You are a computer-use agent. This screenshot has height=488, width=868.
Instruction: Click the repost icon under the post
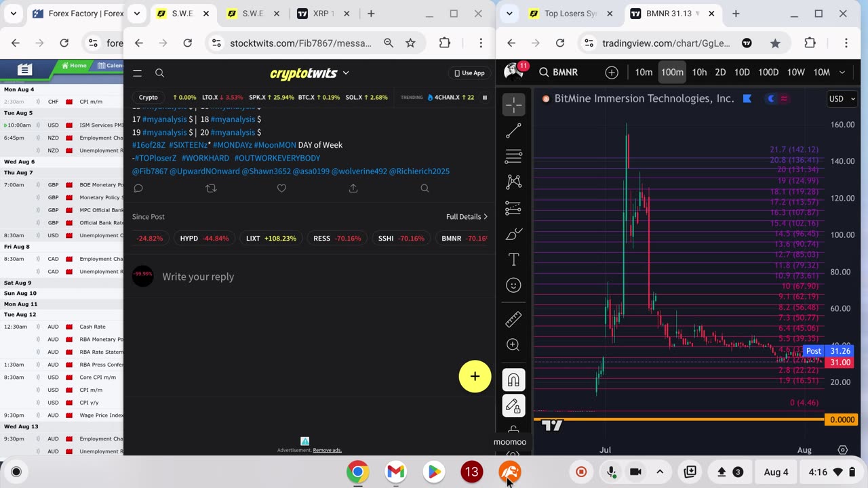click(211, 188)
